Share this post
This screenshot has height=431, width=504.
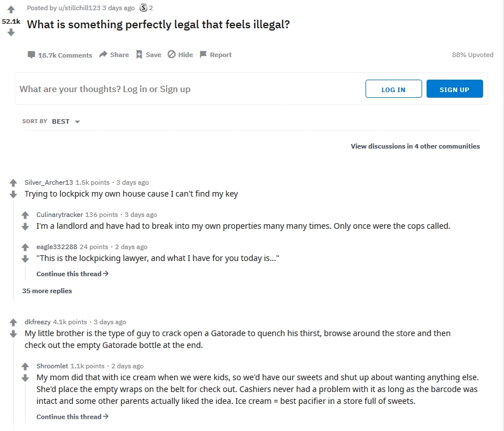pos(114,55)
